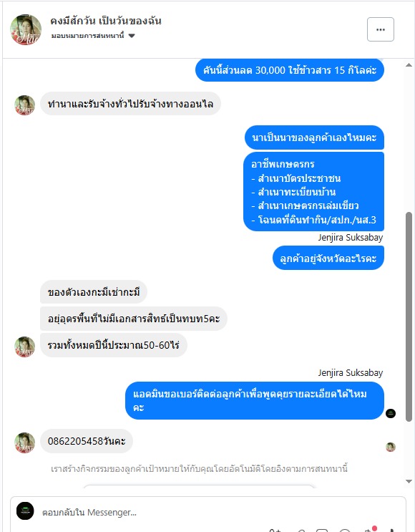The image size is (415, 532).
Task: Select the ลูกค้าอยู่จังหวัดอะไรคะ message bubble
Action: click(328, 258)
